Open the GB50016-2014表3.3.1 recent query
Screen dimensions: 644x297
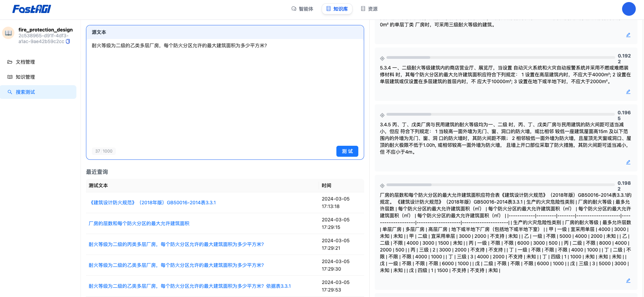[152, 203]
